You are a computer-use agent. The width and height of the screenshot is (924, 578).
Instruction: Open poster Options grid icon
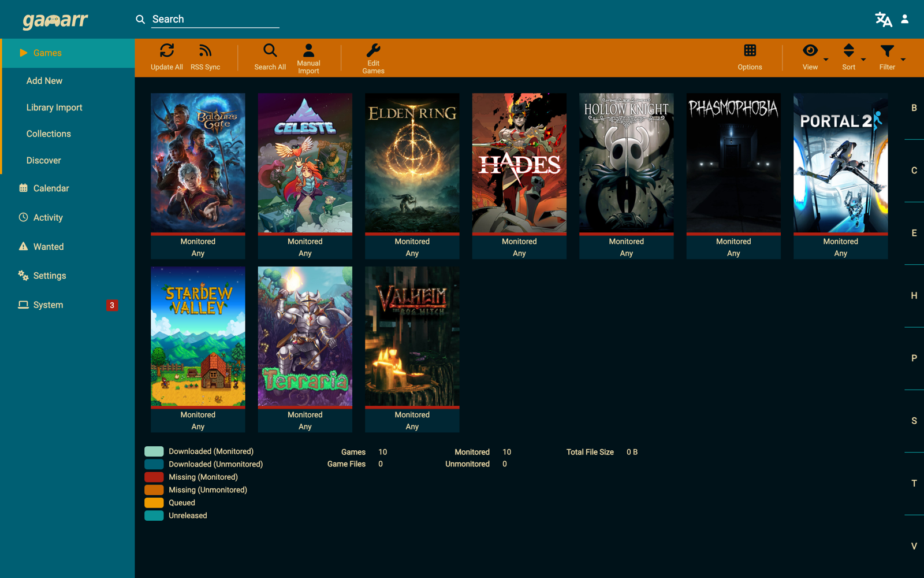tap(750, 51)
